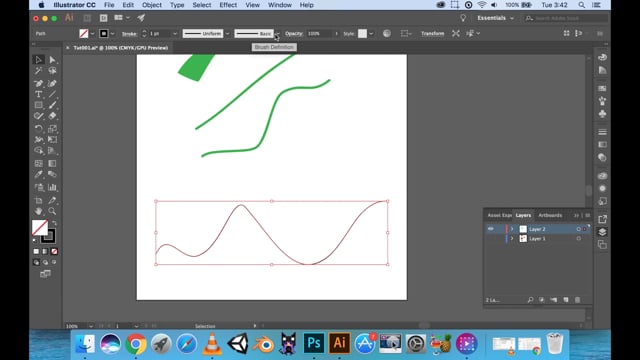The width and height of the screenshot is (640, 360).
Task: Click the Search Adobe Stock field
Action: [x=567, y=18]
